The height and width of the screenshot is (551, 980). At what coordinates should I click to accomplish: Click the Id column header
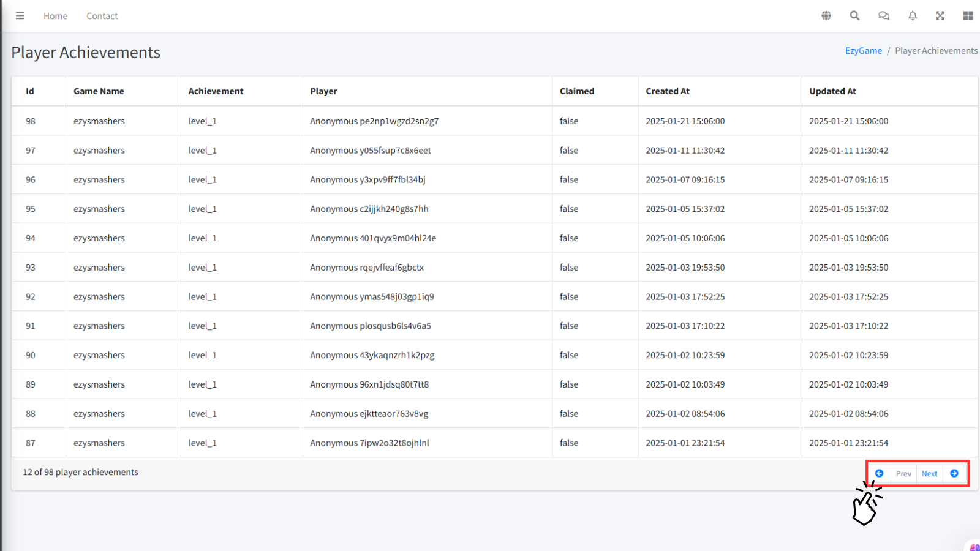(30, 91)
